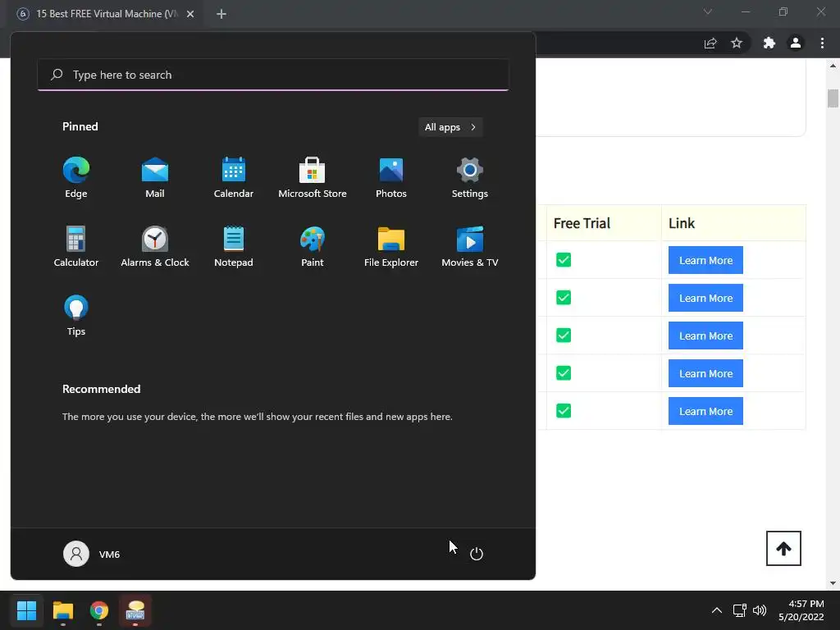Click the Type here to search field
Screen dimensions: 840x630
coord(273,75)
